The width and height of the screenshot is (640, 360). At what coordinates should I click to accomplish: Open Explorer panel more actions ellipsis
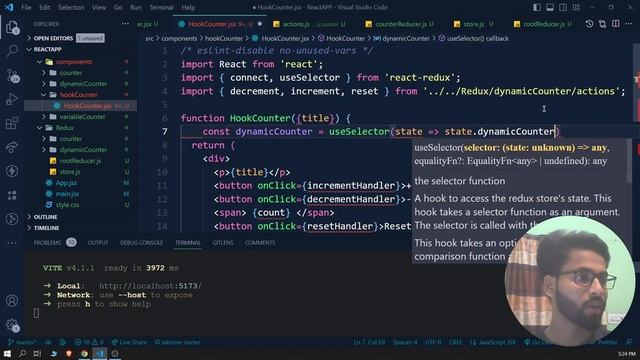coord(125,24)
